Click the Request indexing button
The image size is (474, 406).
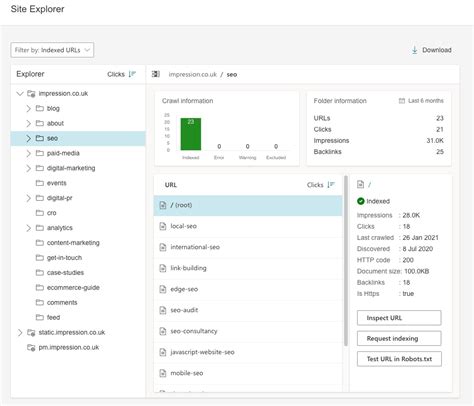(x=399, y=338)
